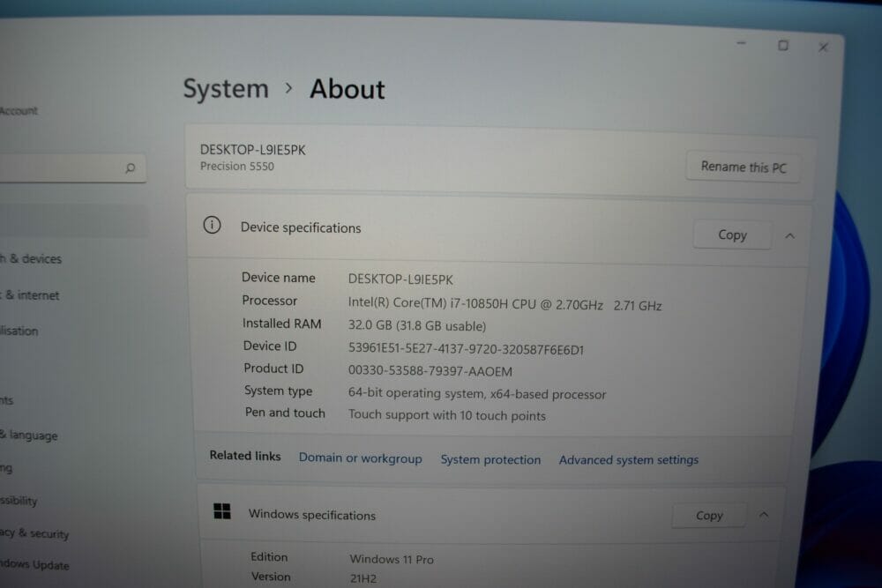Click the installed RAM value 32.0 GB
This screenshot has width=882, height=588.
417,326
